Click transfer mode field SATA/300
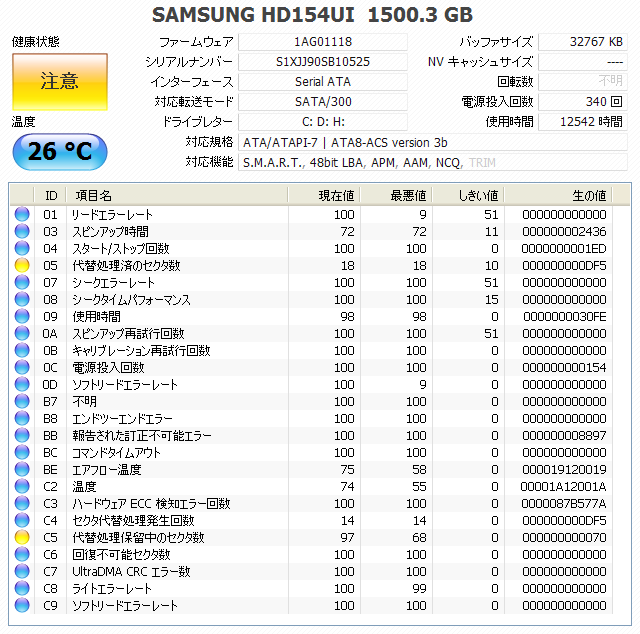Viewport: 640px width, 634px height. coord(323,102)
